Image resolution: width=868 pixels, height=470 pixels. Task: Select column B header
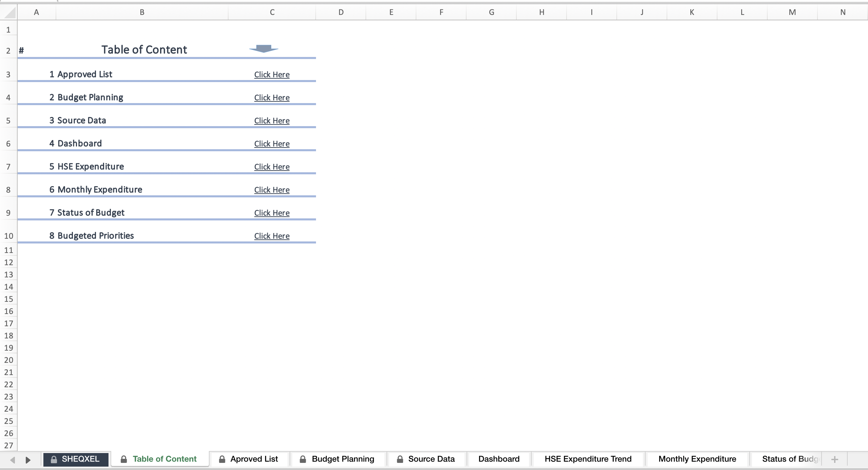(142, 13)
